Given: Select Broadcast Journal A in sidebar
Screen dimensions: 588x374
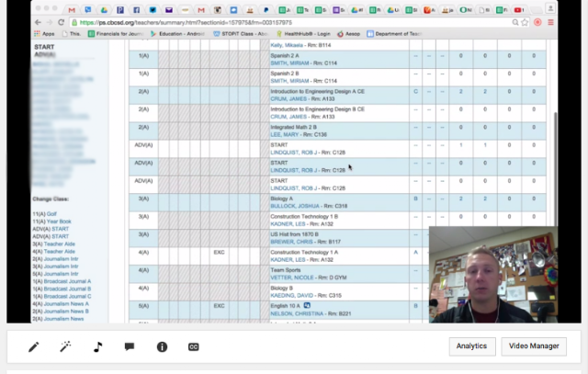Looking at the screenshot, I should [67, 281].
